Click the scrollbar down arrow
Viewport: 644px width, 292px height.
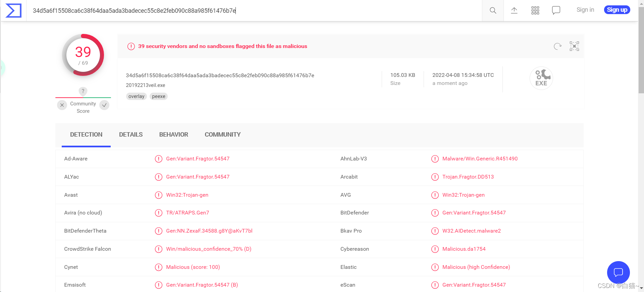pyautogui.click(x=641, y=288)
